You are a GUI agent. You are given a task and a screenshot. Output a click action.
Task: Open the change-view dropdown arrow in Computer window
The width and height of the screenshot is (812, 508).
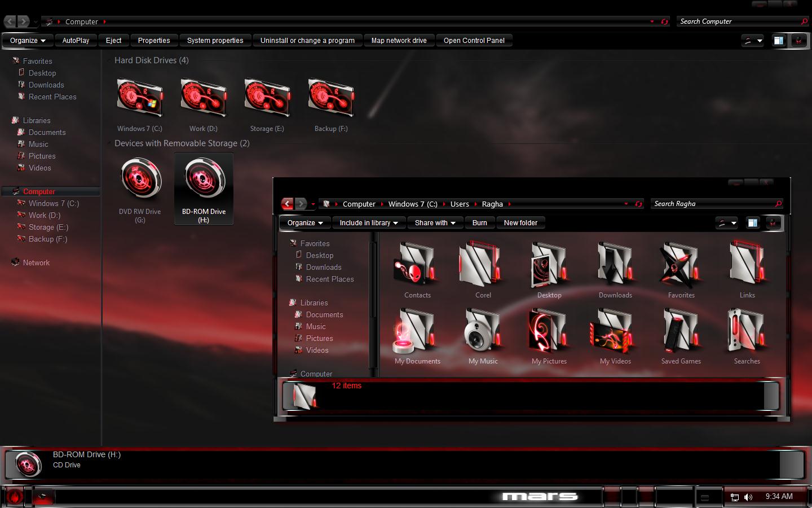760,40
